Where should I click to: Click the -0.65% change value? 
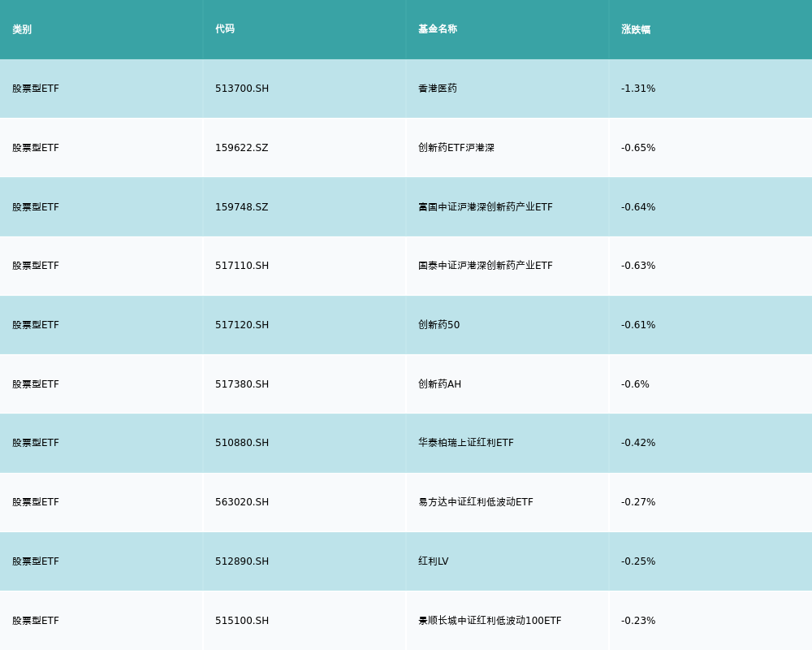tap(638, 148)
